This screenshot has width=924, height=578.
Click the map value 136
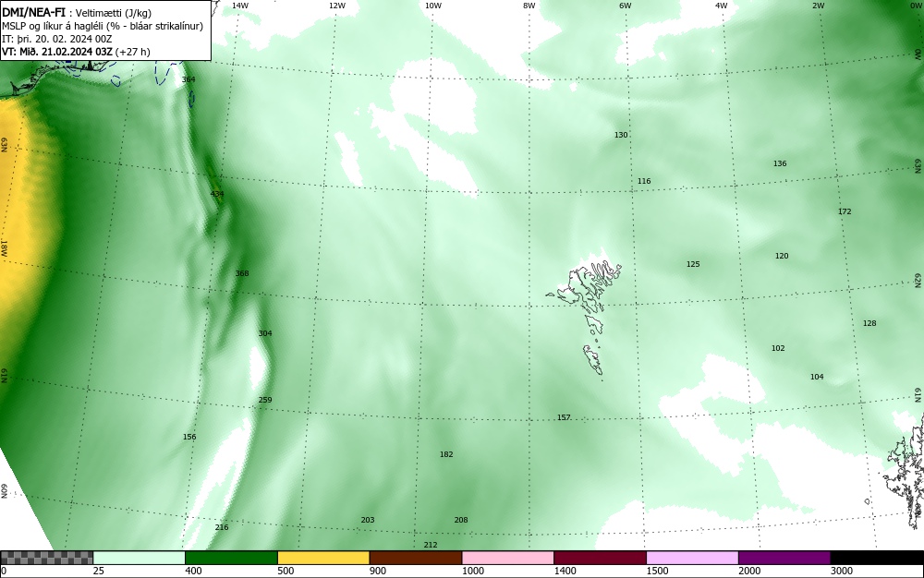pos(780,163)
